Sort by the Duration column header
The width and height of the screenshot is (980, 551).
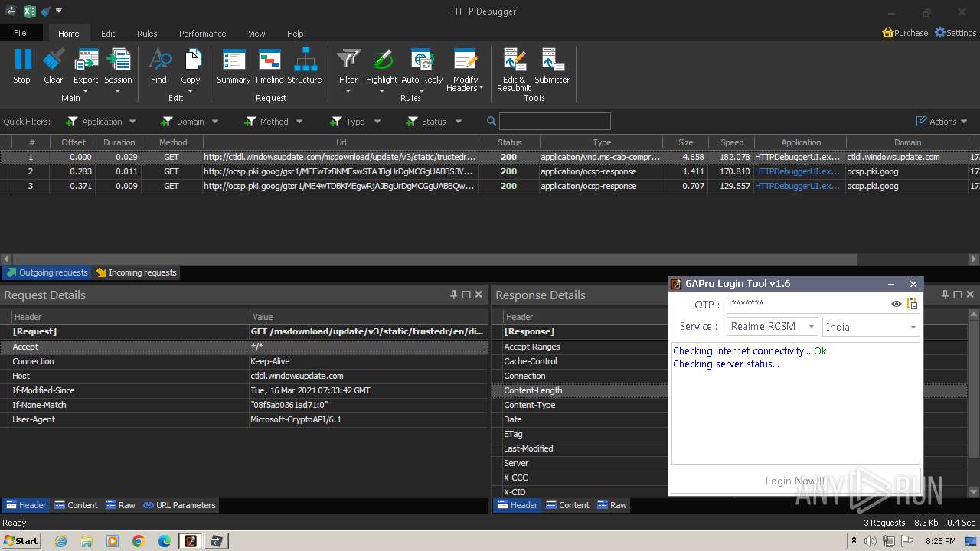[119, 142]
